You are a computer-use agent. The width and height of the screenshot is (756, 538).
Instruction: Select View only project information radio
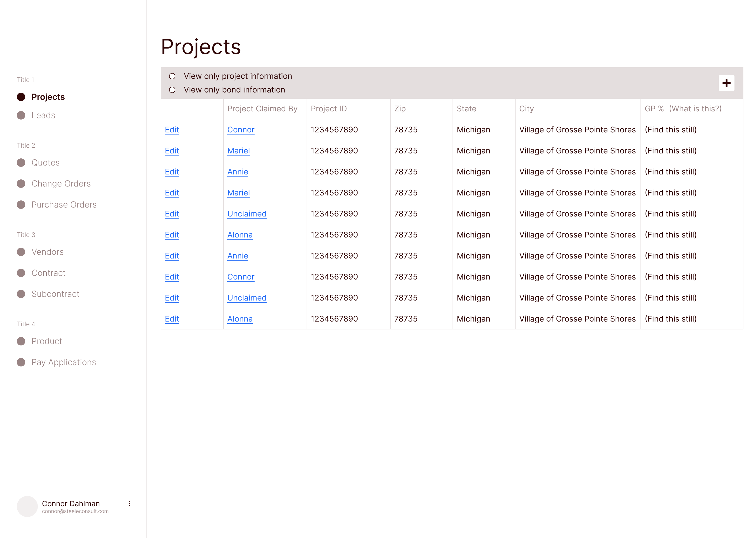point(172,76)
